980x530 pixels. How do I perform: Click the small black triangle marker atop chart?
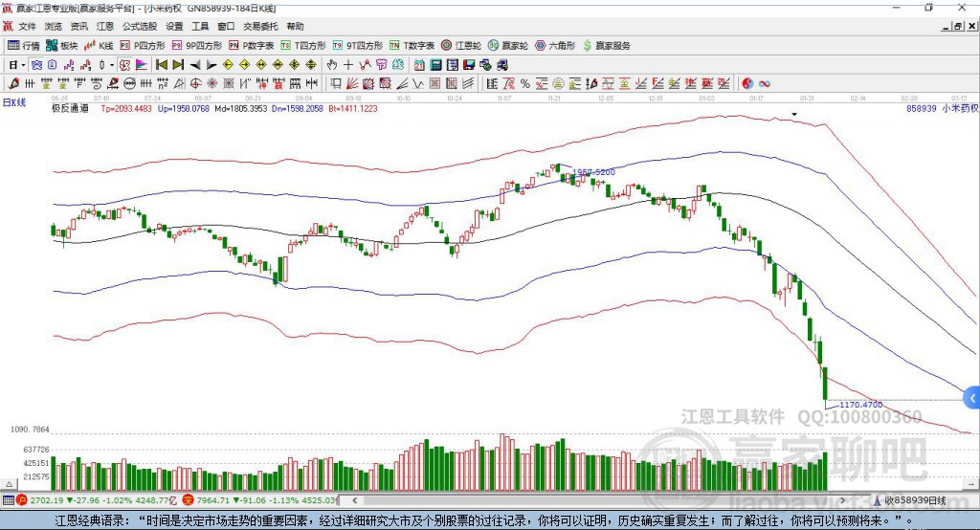(x=794, y=115)
